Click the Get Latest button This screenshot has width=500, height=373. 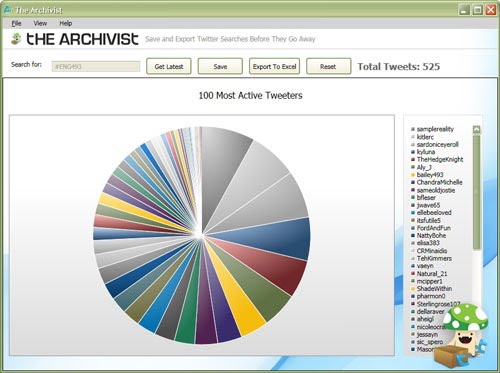click(169, 66)
